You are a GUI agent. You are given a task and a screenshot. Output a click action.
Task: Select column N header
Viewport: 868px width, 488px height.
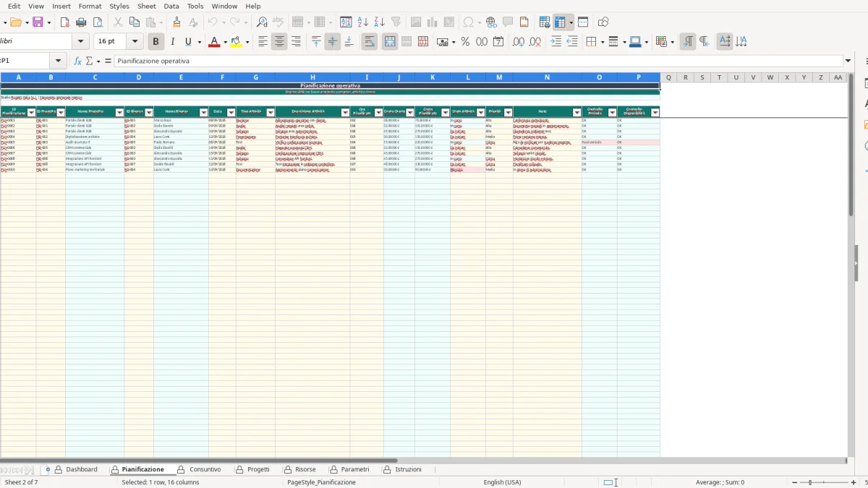pyautogui.click(x=547, y=77)
